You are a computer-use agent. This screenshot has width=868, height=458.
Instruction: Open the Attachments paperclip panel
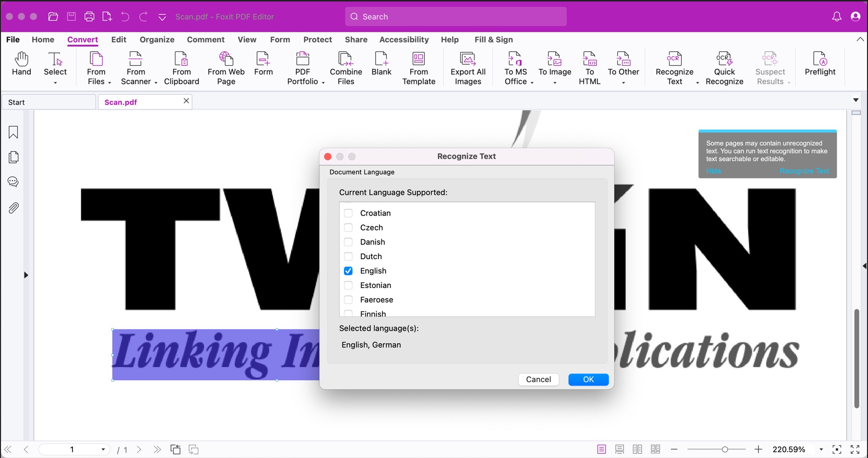[x=13, y=208]
